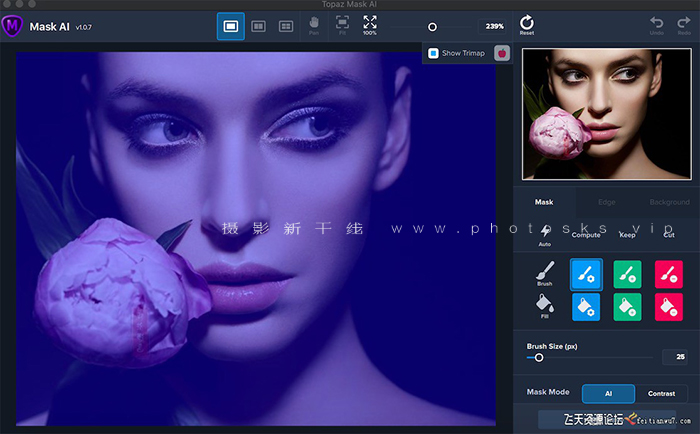
Task: Open the red apple overlay color button
Action: 502,53
